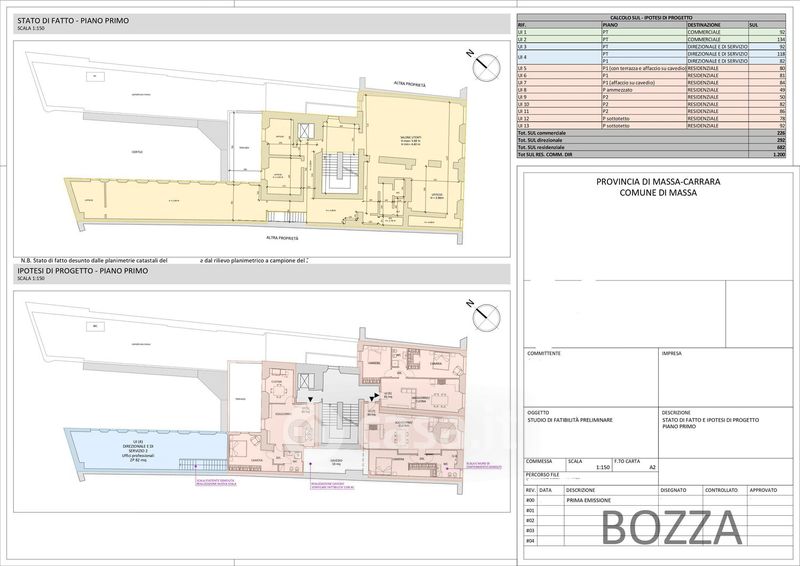Viewport: 800px width, 566px height.
Task: Click the scale value 1:150 in title block
Action: click(603, 466)
